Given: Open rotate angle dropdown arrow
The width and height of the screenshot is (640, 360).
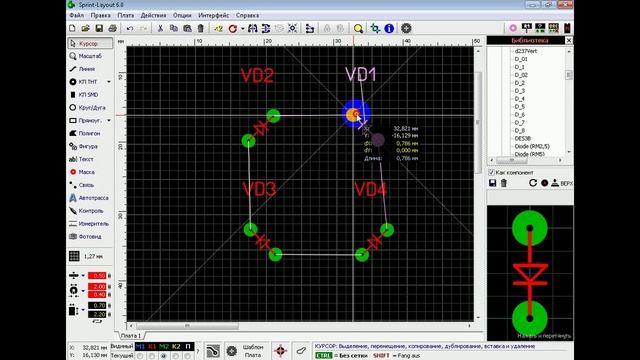Looking at the screenshot, I should point(242,29).
